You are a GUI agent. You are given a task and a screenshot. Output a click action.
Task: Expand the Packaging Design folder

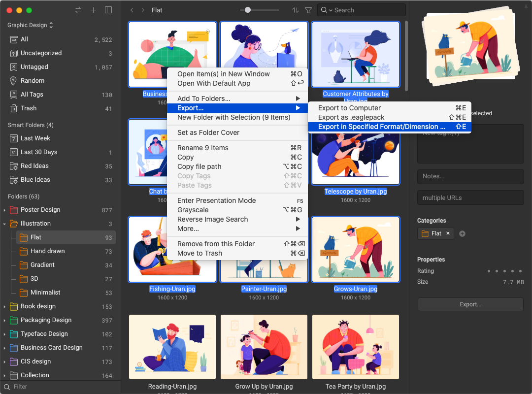[x=4, y=320]
